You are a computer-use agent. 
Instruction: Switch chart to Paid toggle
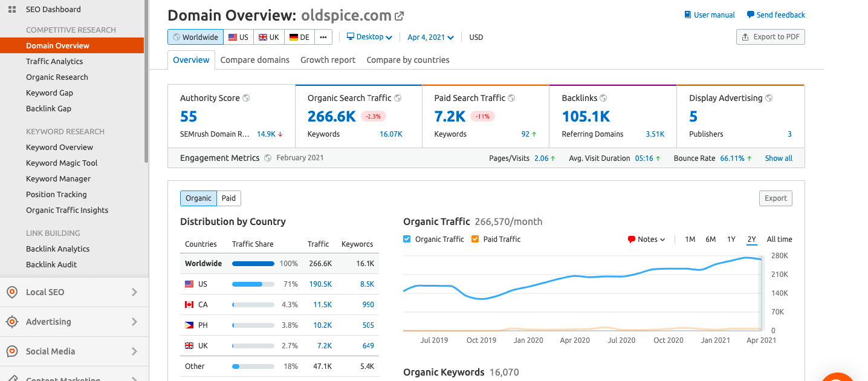click(x=228, y=198)
